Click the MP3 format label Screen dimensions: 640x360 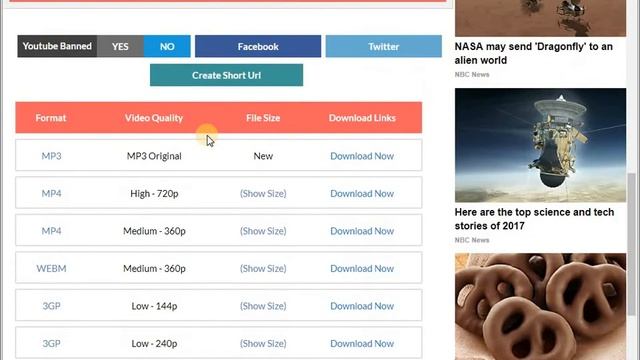(51, 156)
